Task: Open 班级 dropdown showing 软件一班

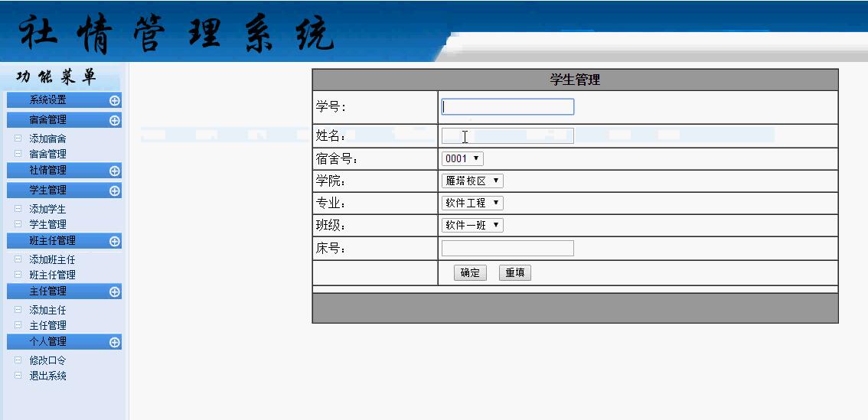Action: [x=472, y=225]
